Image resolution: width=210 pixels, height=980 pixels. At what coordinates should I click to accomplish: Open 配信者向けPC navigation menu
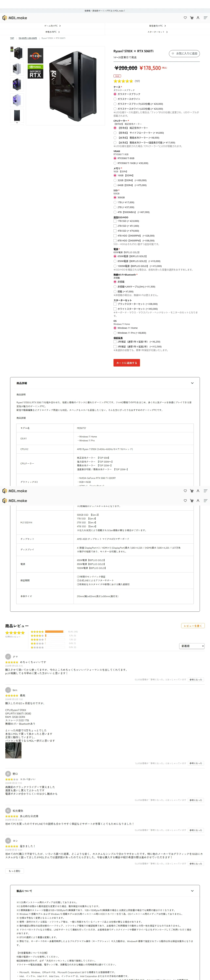coord(157,26)
